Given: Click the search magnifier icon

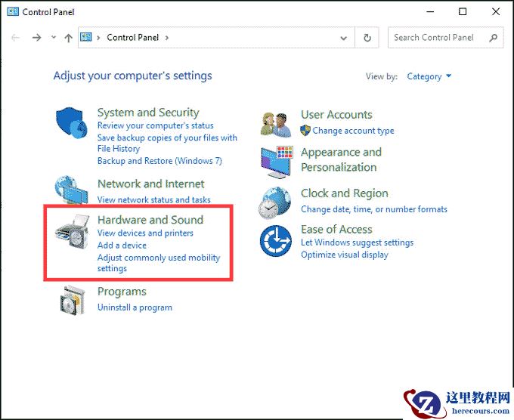Looking at the screenshot, I should 493,38.
